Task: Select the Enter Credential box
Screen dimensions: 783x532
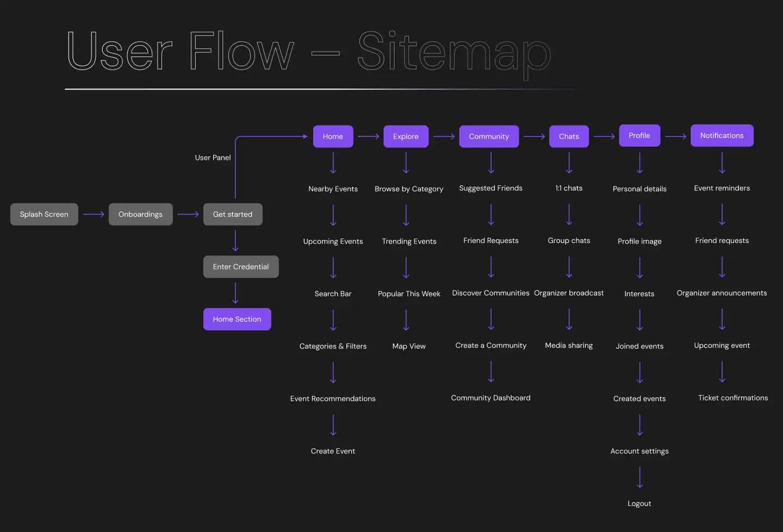Action: pos(241,267)
